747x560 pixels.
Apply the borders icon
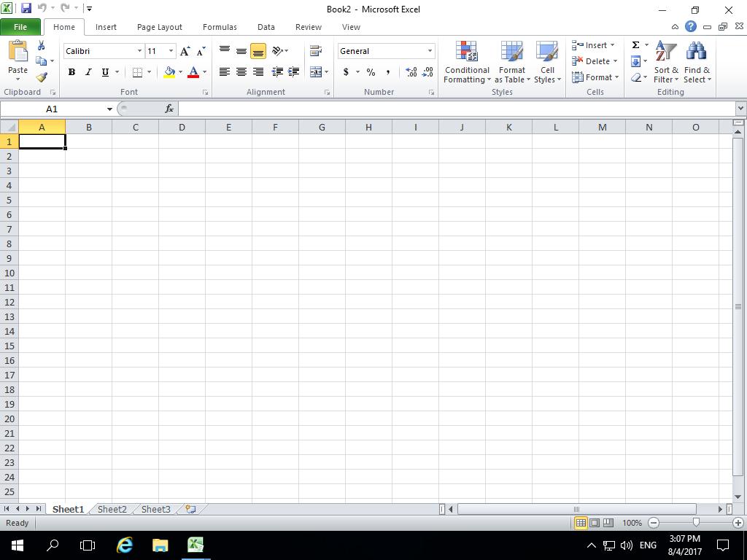pyautogui.click(x=137, y=72)
